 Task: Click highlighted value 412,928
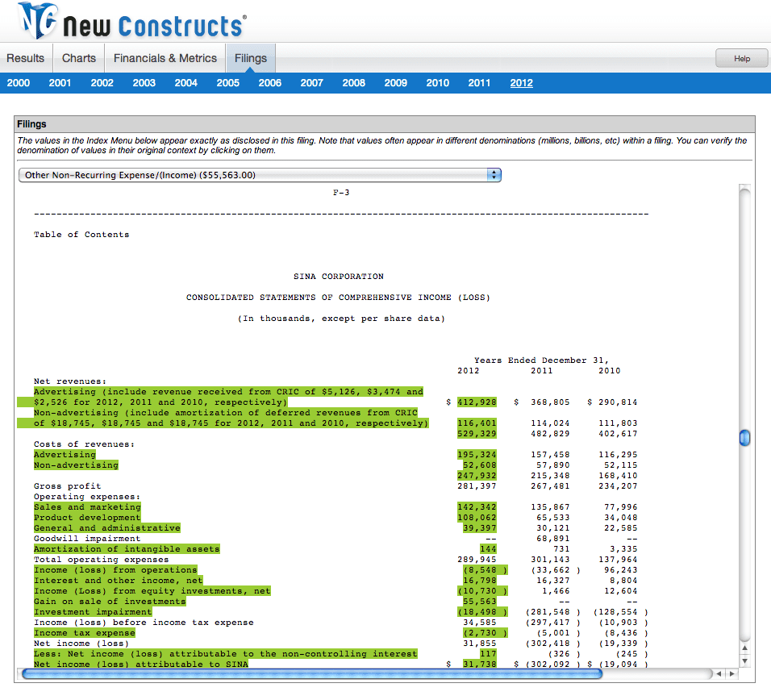pos(477,402)
